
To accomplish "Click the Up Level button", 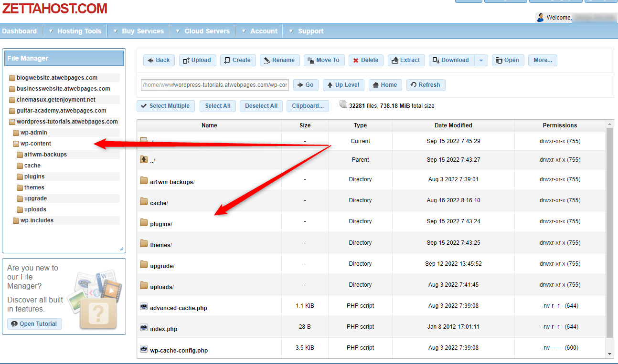I will click(343, 85).
